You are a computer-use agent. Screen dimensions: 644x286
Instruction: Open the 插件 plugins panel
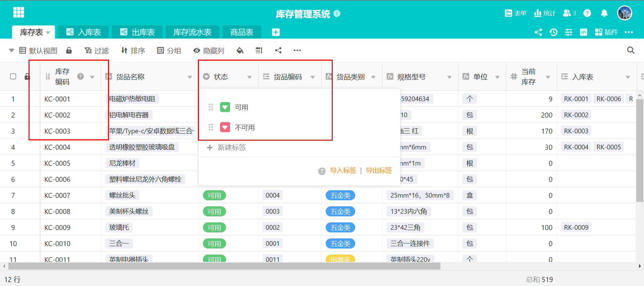click(x=606, y=32)
